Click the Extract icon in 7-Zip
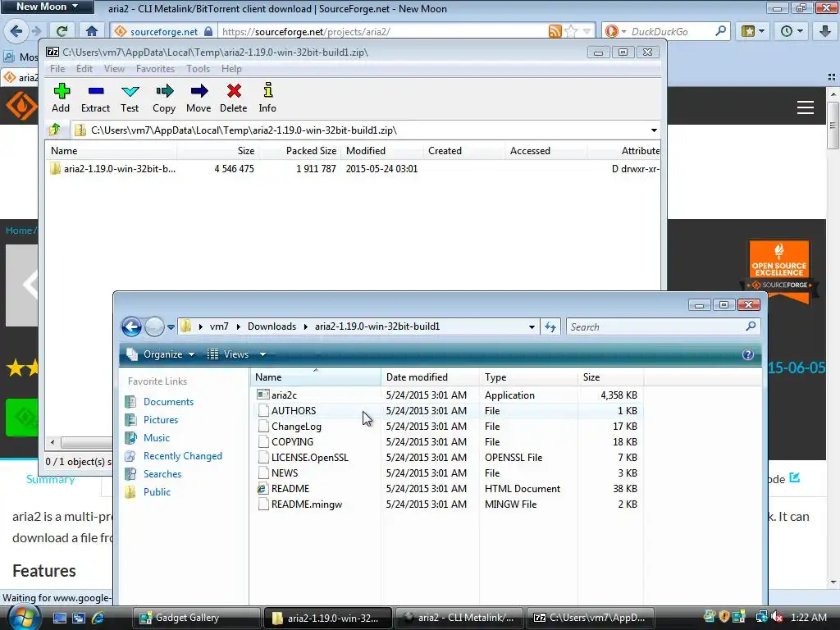840x630 pixels. 96,91
